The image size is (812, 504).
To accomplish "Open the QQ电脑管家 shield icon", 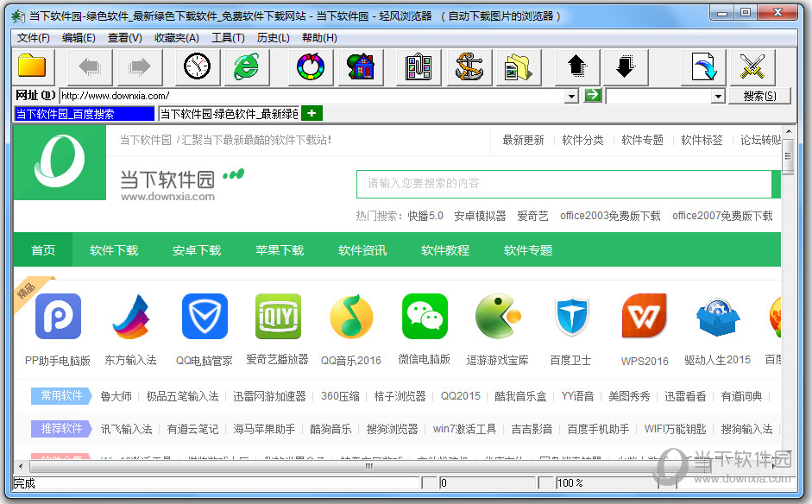I will click(x=205, y=316).
